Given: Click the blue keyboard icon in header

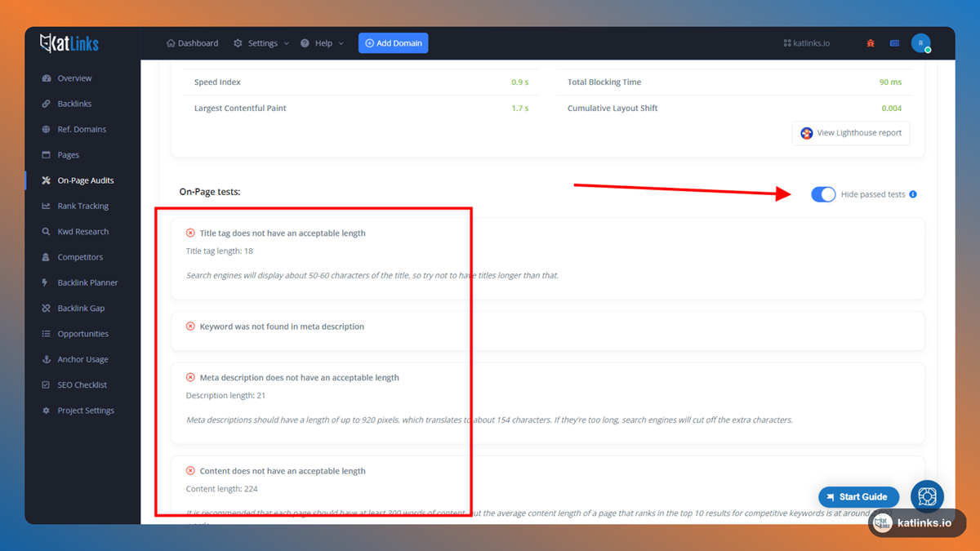Looking at the screenshot, I should 894,43.
